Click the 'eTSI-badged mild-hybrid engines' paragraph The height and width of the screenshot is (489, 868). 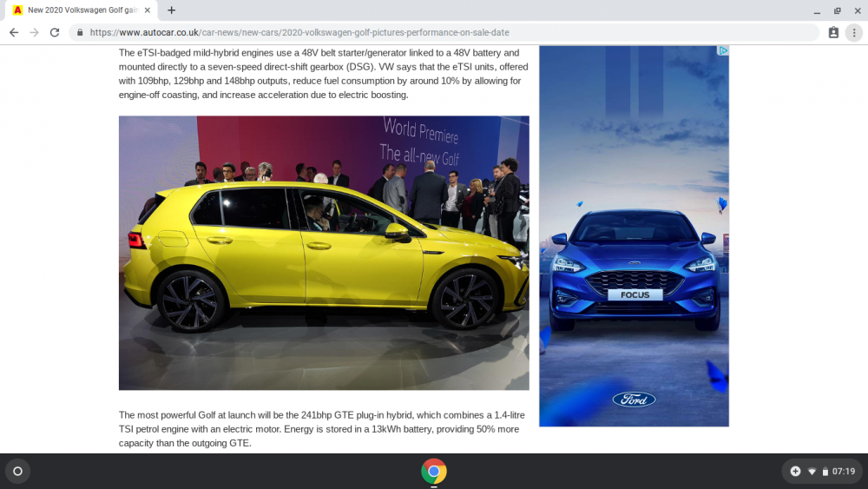pos(323,74)
